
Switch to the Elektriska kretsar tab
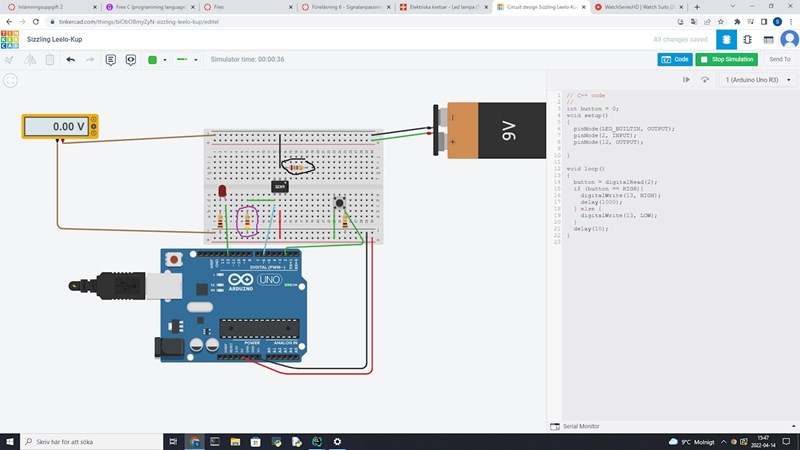tap(440, 7)
